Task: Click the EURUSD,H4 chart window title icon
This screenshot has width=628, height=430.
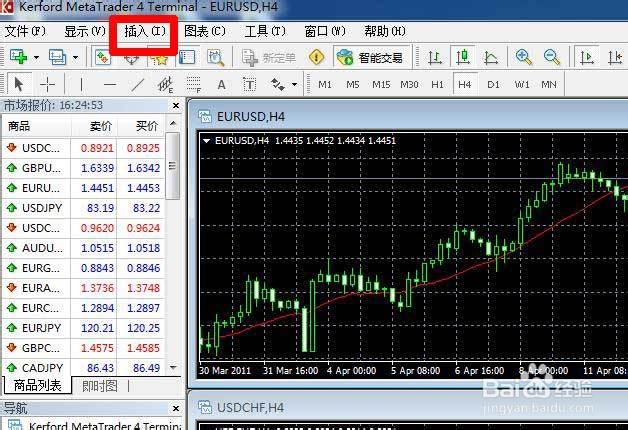Action: [205, 117]
